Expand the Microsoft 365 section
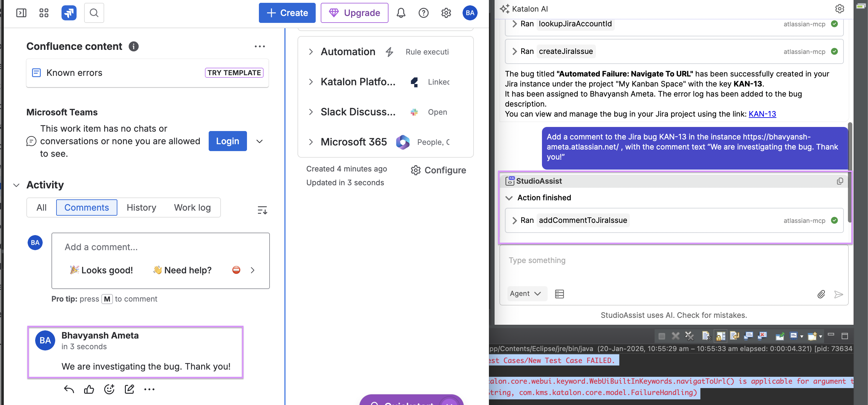Image resolution: width=868 pixels, height=405 pixels. point(311,142)
